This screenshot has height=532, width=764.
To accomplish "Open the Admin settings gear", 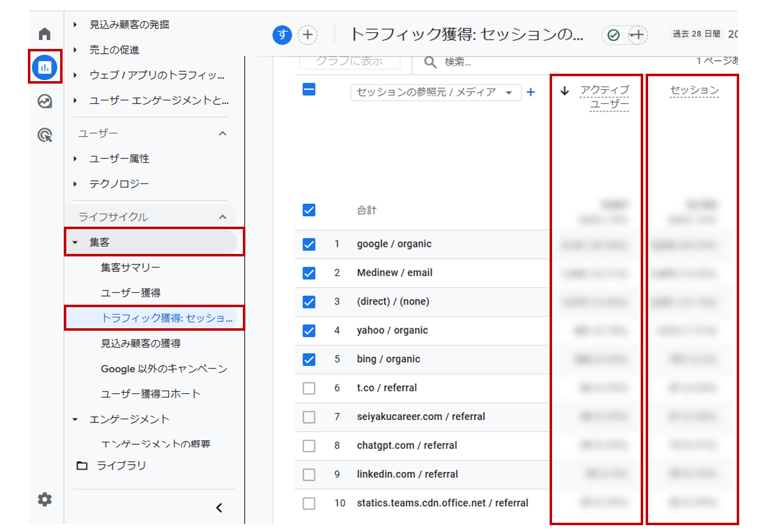I will tap(43, 499).
